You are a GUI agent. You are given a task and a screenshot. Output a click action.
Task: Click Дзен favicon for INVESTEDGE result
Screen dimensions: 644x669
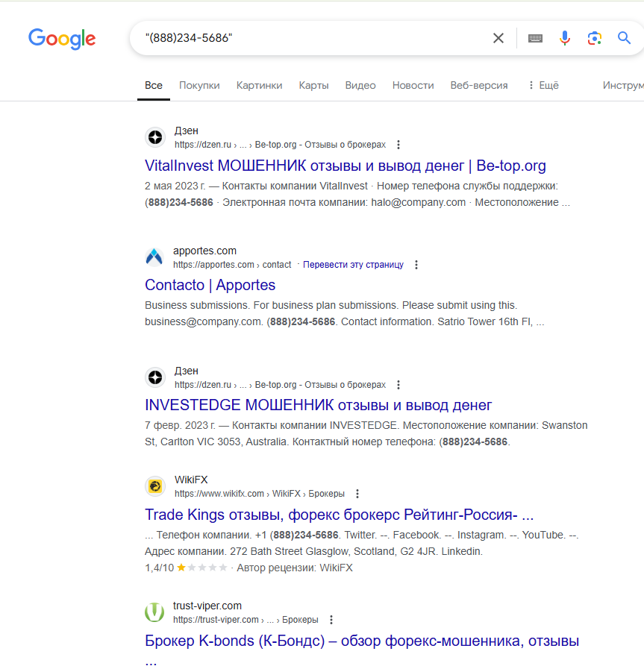point(155,377)
